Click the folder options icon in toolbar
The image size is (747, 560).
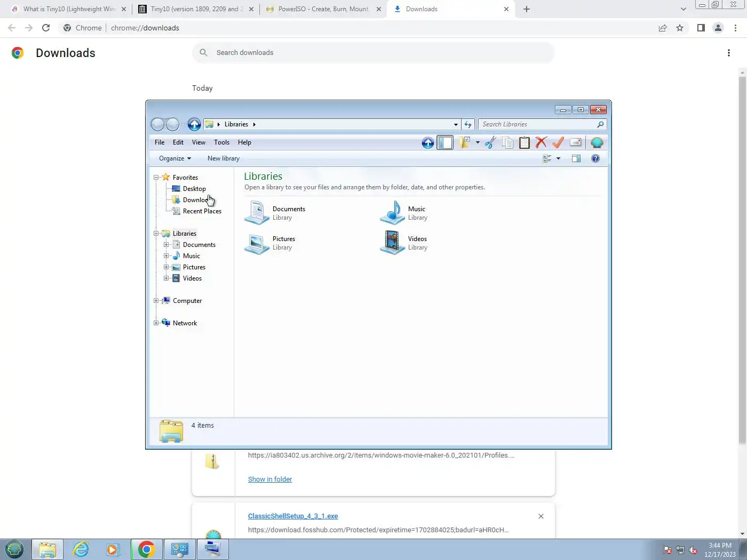click(x=465, y=142)
